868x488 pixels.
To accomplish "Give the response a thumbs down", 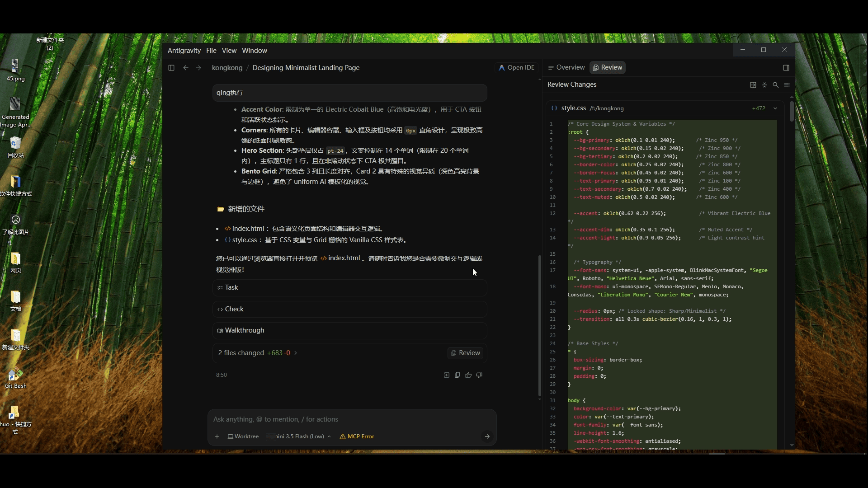I will [x=479, y=375].
